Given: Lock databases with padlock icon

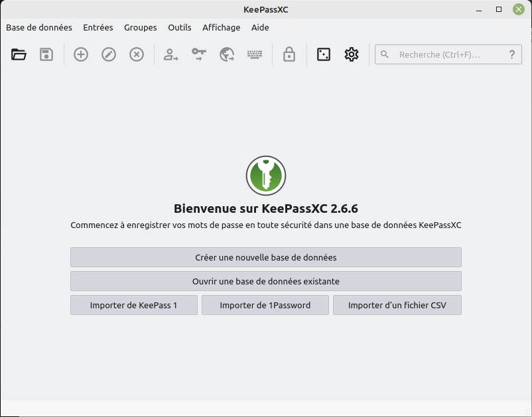Looking at the screenshot, I should [x=289, y=54].
